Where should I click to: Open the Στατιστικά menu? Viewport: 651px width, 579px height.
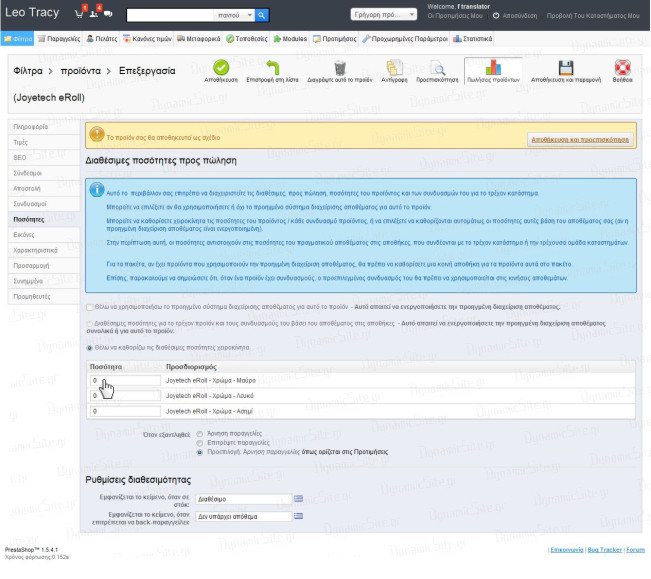[x=473, y=39]
